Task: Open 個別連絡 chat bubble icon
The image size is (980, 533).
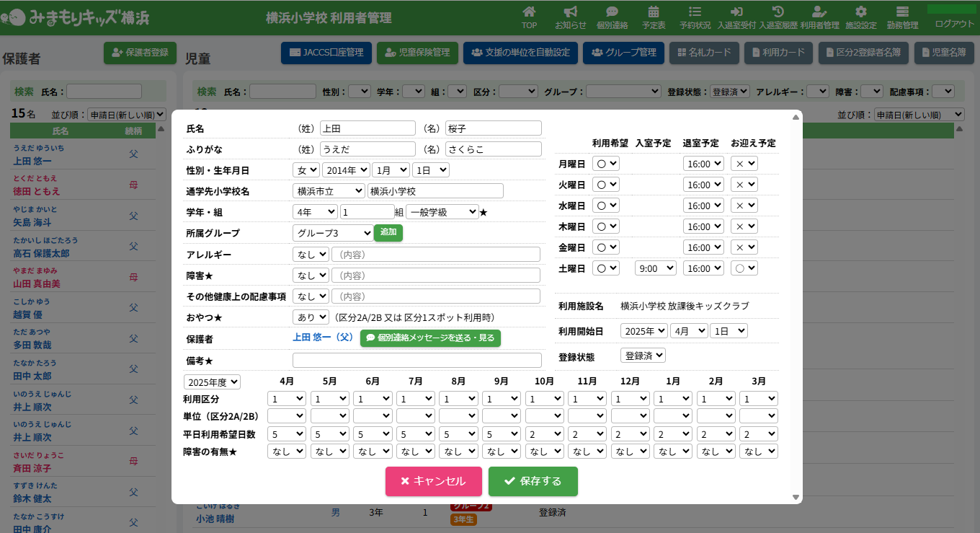Action: (612, 12)
